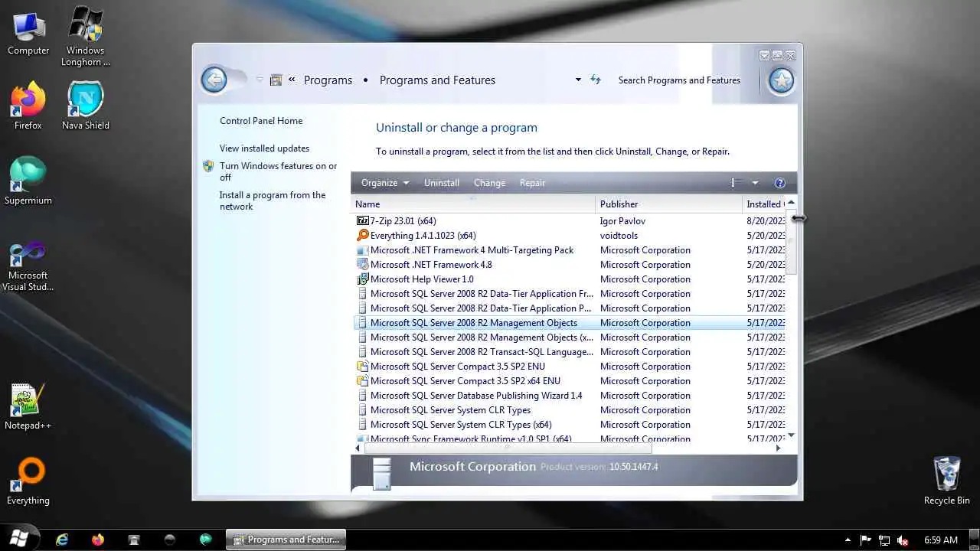Select the Notepad++ desktop shortcut
The width and height of the screenshot is (980, 551).
point(28,406)
